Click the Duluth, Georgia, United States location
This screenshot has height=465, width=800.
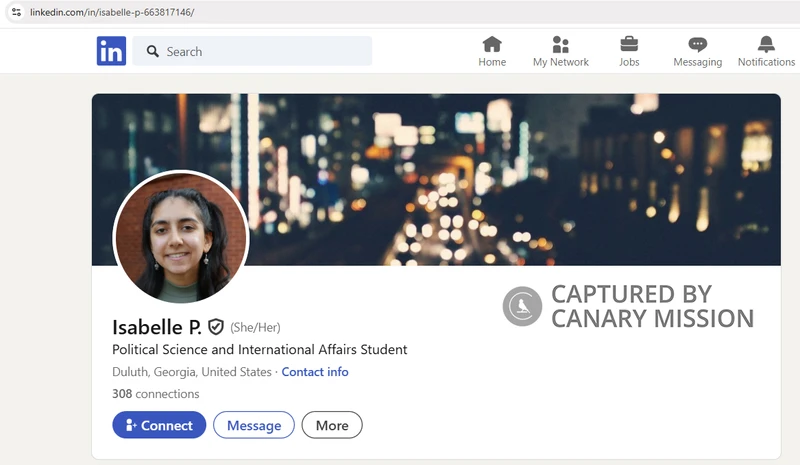[192, 372]
